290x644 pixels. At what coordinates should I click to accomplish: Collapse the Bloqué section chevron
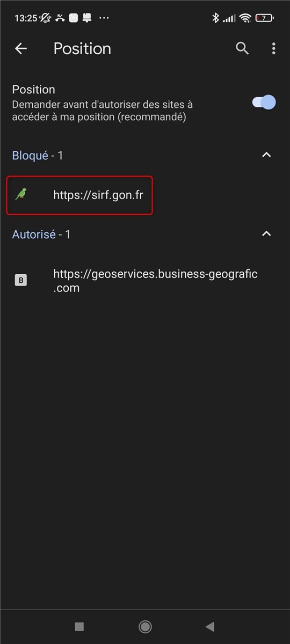pyautogui.click(x=266, y=155)
